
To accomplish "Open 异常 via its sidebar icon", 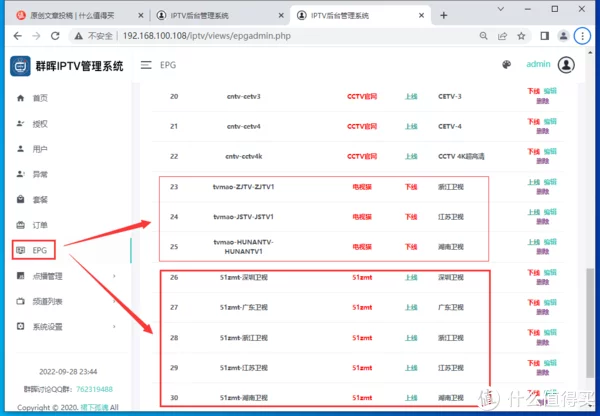I will 21,174.
